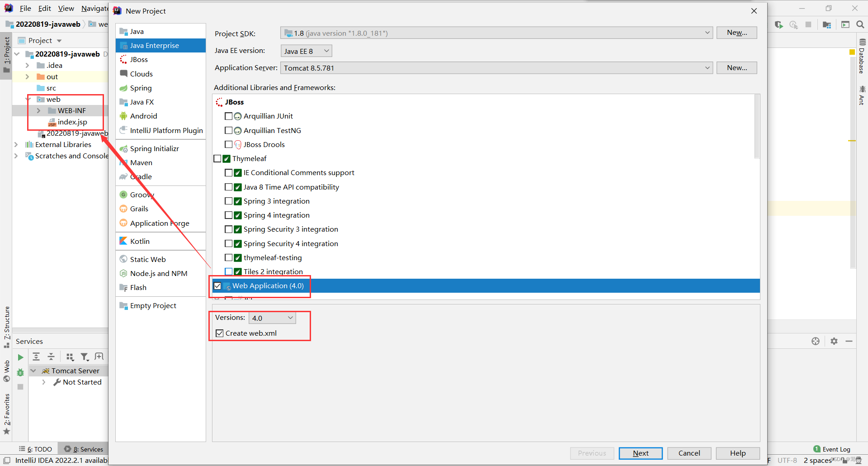Choose IntelliJ Platform Plugin type
This screenshot has height=466, width=868.
pyautogui.click(x=160, y=130)
